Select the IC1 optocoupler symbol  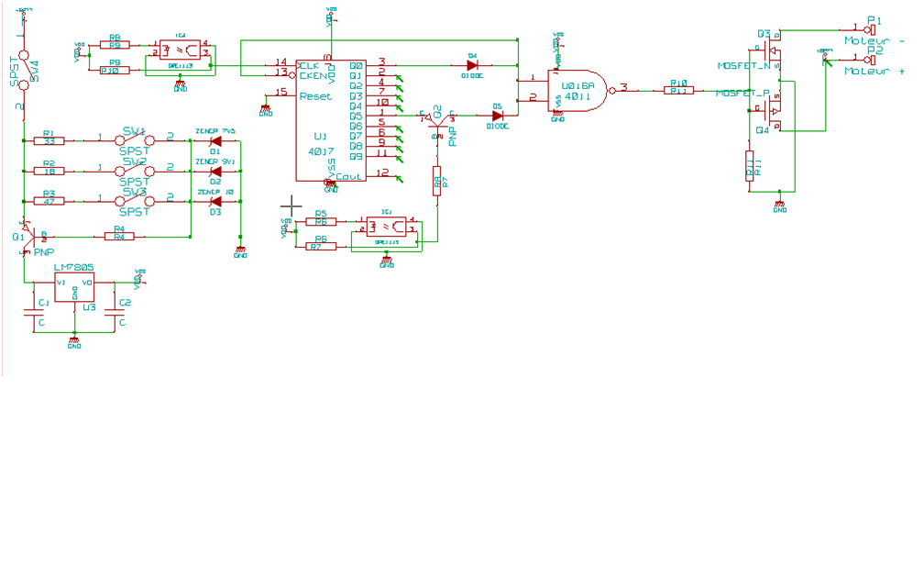click(x=386, y=228)
